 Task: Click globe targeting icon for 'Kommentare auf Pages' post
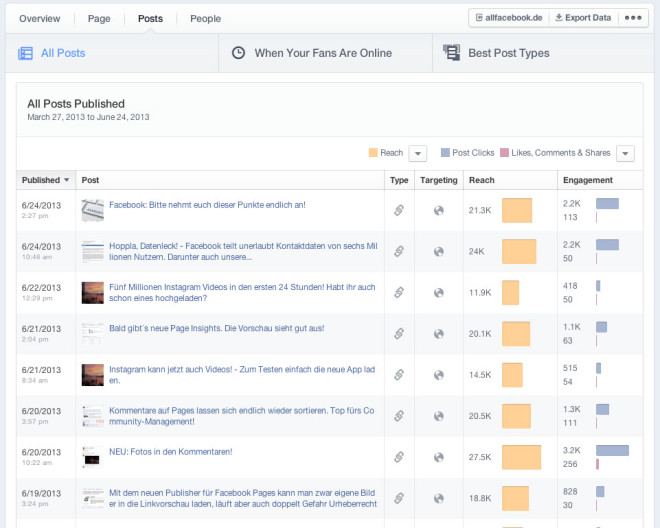[439, 416]
